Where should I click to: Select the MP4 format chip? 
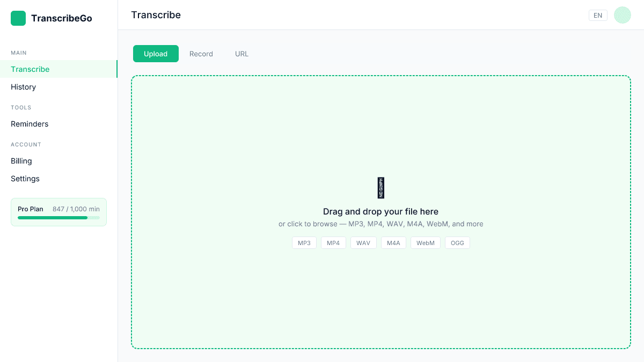click(x=333, y=242)
